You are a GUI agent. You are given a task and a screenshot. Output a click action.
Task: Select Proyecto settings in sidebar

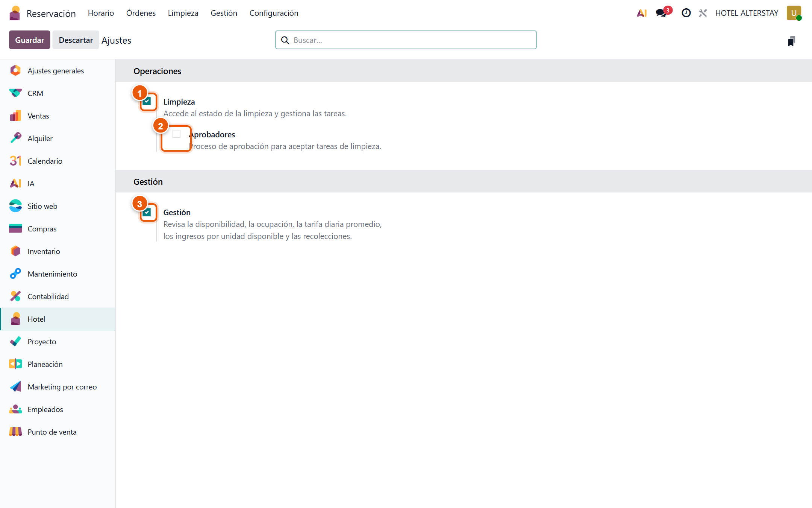(x=58, y=342)
